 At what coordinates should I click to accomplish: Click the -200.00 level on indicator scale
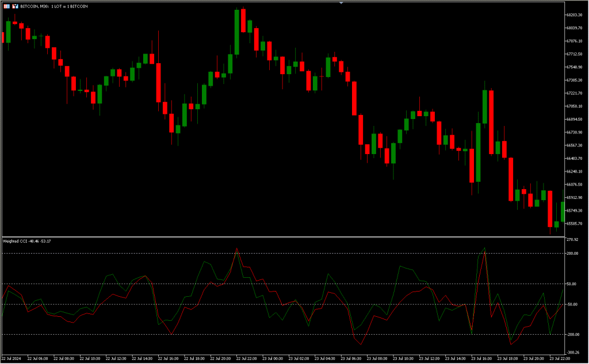(572, 334)
